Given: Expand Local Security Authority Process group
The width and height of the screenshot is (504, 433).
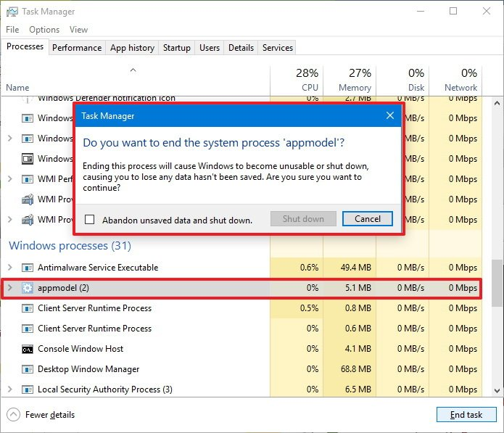Looking at the screenshot, I should pyautogui.click(x=9, y=389).
